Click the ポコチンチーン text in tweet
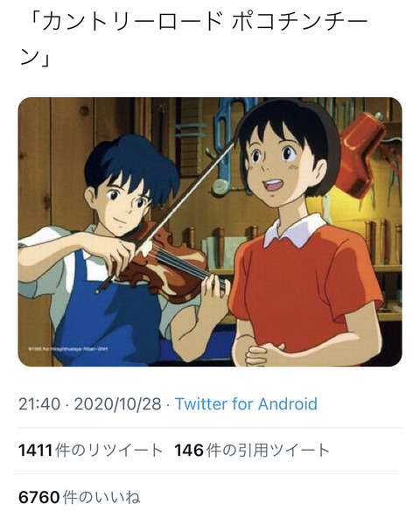Viewport: 420px width, 518px height. coord(195,39)
